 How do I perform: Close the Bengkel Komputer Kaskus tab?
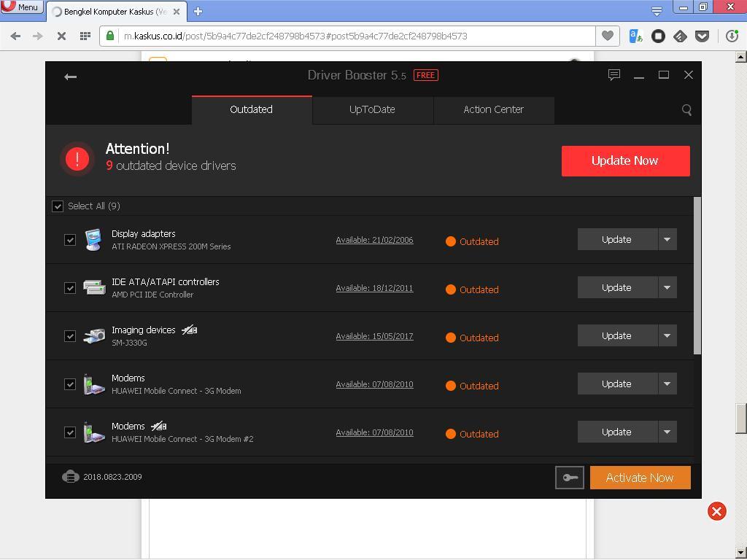(177, 12)
